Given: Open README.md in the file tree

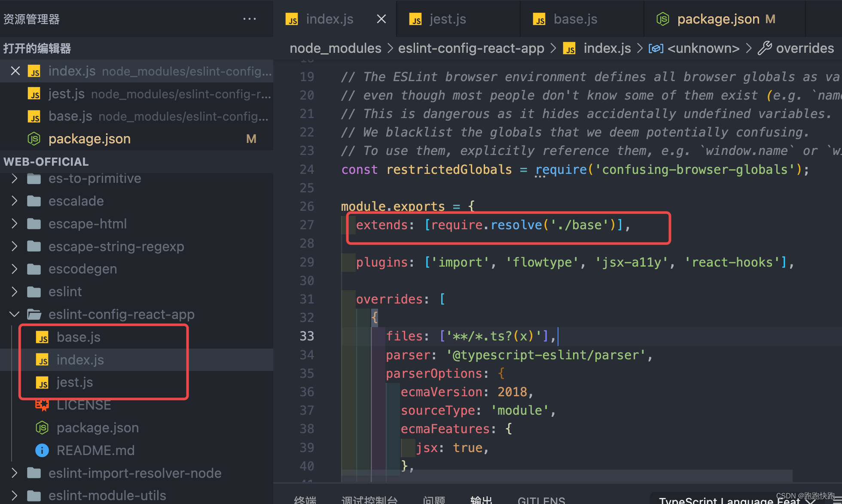Looking at the screenshot, I should click(x=137, y=450).
